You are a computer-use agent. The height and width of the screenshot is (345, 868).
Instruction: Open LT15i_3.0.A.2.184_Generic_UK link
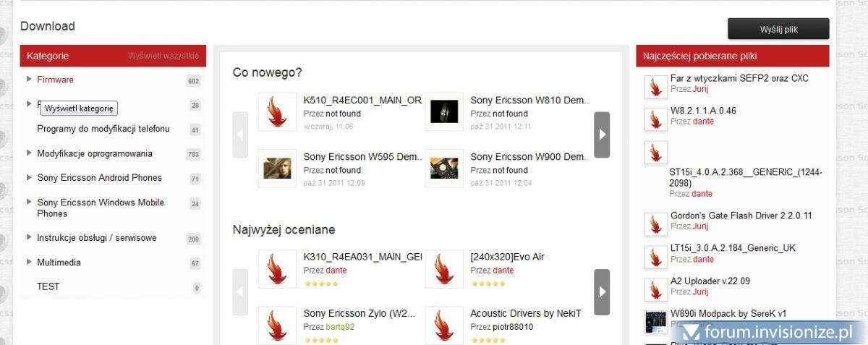(x=733, y=248)
